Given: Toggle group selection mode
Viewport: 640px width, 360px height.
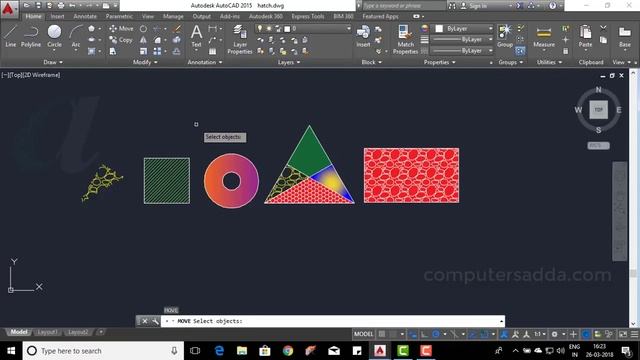Looking at the screenshot, I should pos(520,51).
